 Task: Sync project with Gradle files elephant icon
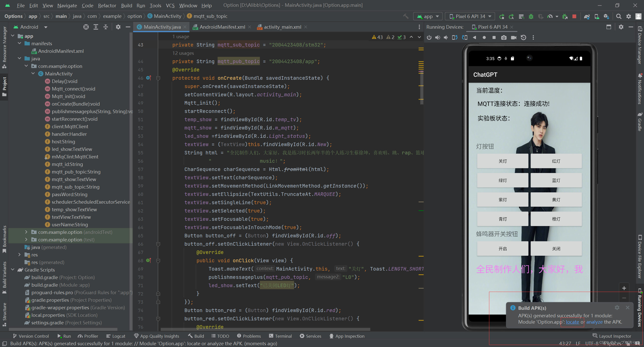pos(587,16)
